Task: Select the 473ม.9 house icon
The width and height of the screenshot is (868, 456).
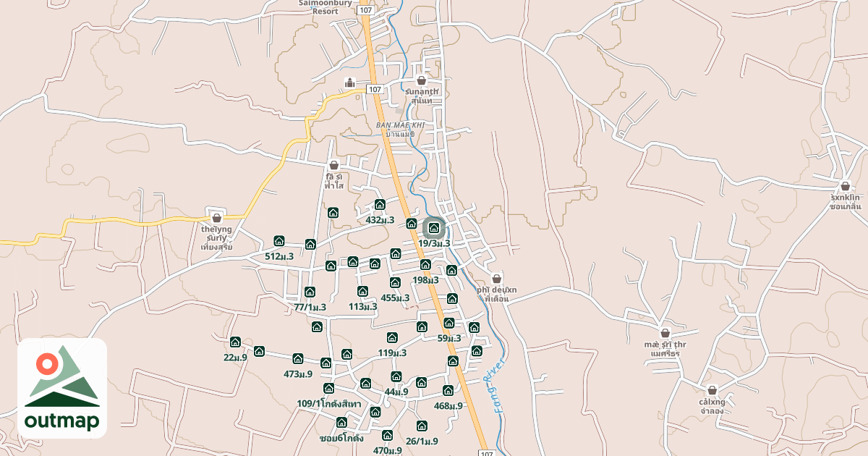Action: 298,358
